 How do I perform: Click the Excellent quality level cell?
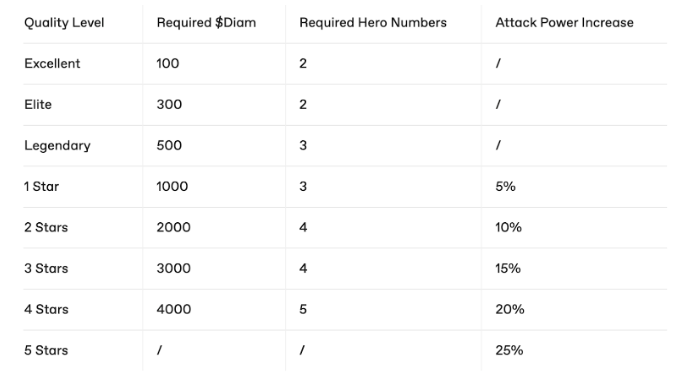pos(52,63)
